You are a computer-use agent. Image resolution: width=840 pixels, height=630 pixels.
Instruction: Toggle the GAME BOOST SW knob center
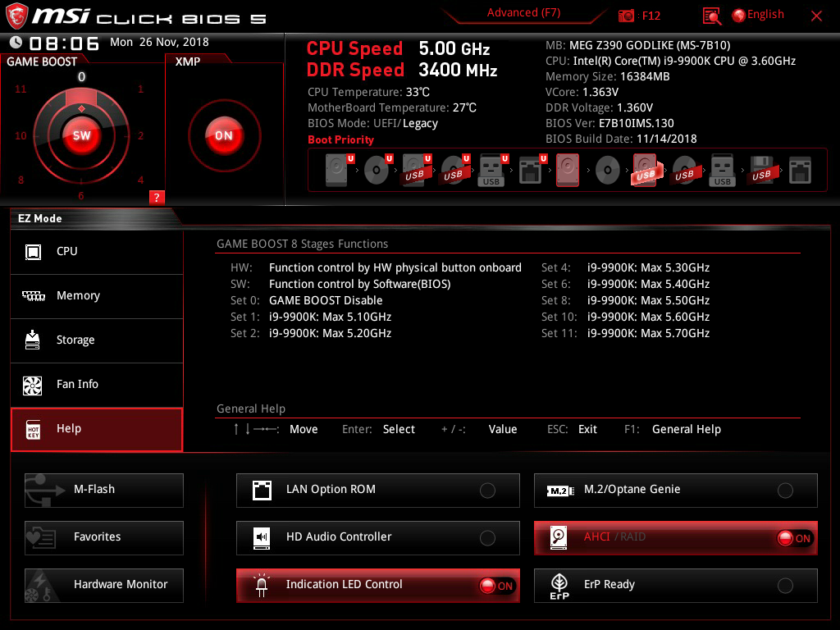tap(81, 135)
